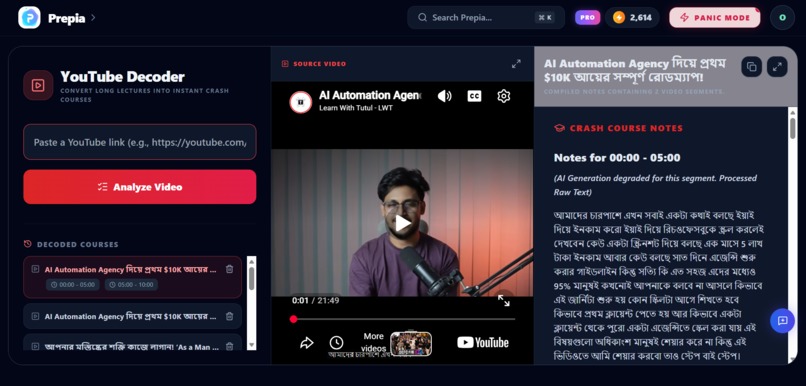Click the video progress bar
806x386 pixels.
coord(404,319)
